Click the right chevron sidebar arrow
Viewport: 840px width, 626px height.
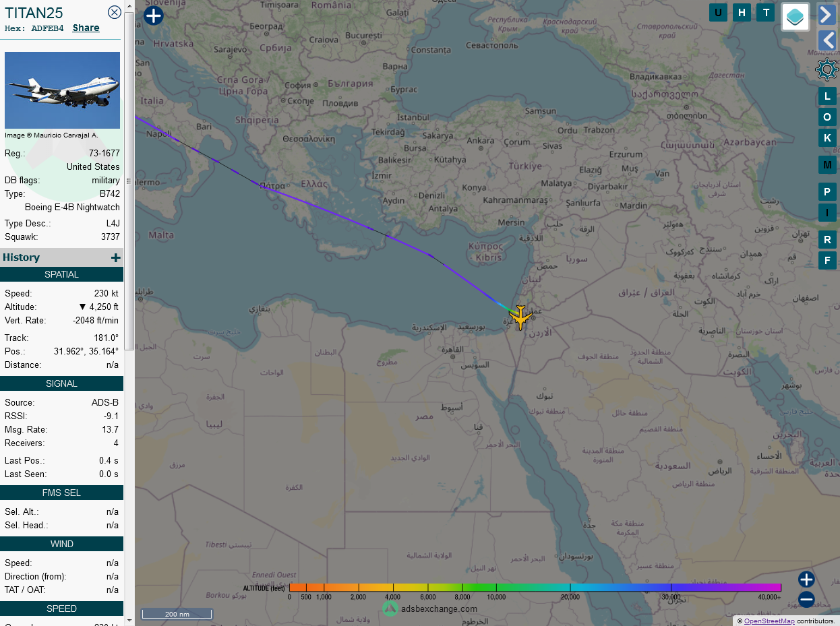pyautogui.click(x=827, y=14)
